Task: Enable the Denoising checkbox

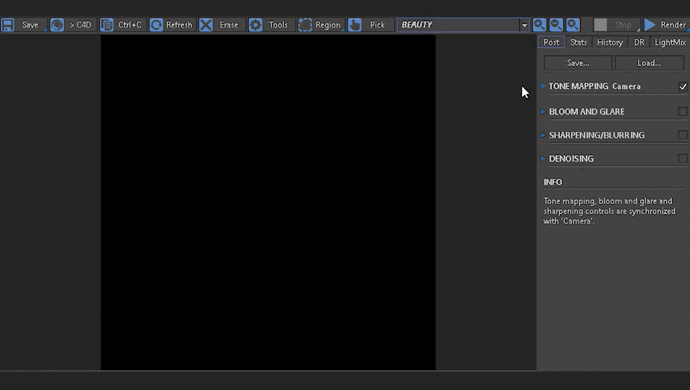Action: point(683,158)
